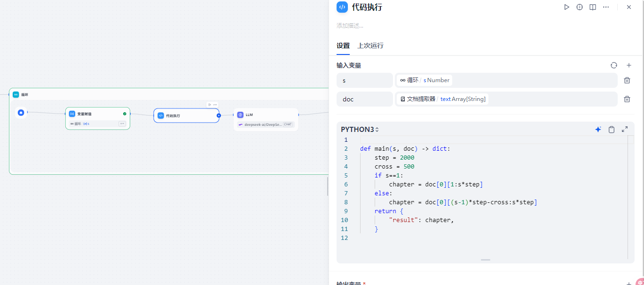644x285 pixels.
Task: Click the 'step = 2000' code line
Action: [x=394, y=157]
